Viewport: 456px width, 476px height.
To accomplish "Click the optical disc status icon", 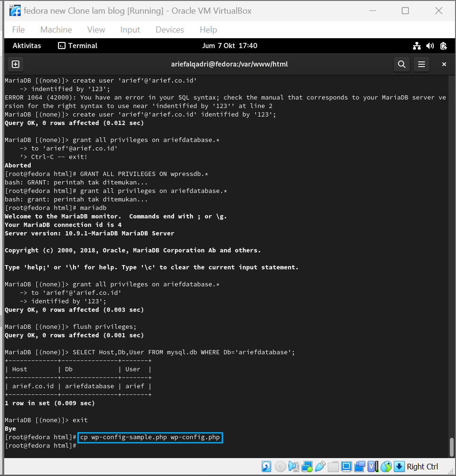I will (x=280, y=466).
